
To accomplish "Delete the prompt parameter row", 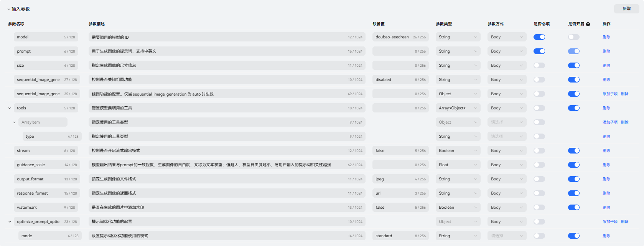I will [606, 51].
